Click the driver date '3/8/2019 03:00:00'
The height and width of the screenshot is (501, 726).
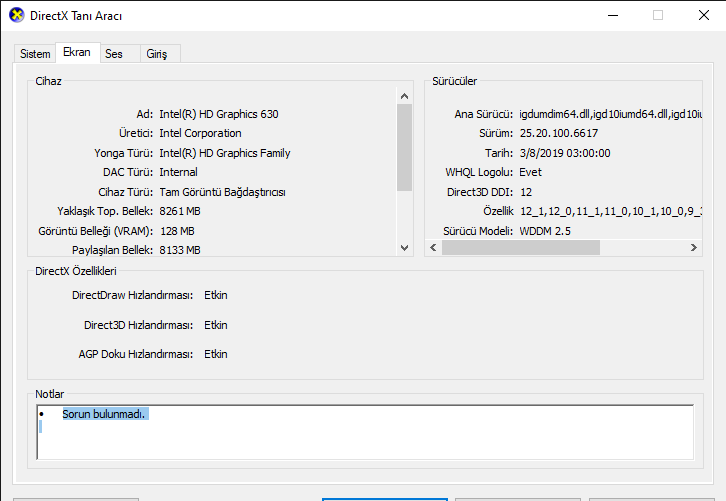click(x=565, y=153)
